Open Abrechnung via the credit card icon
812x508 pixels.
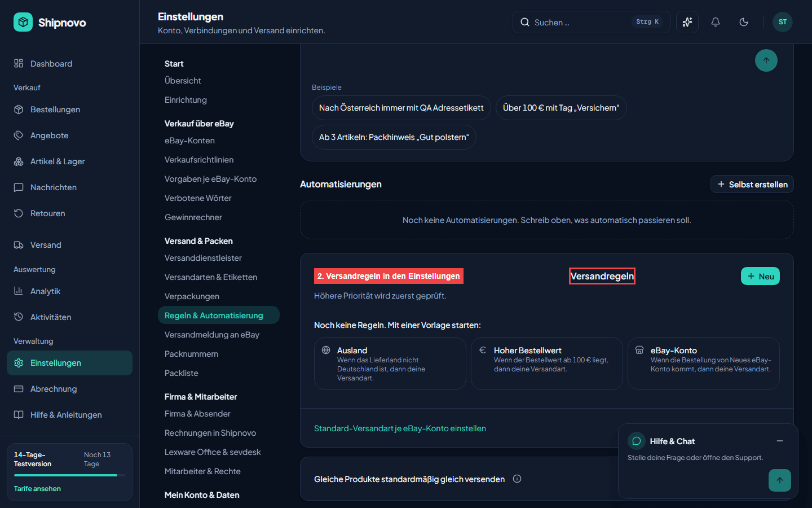[x=19, y=389]
